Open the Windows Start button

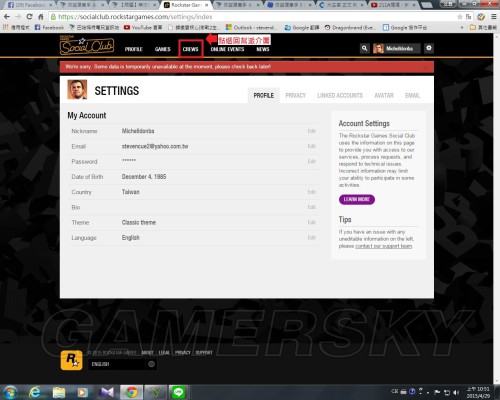(10, 392)
